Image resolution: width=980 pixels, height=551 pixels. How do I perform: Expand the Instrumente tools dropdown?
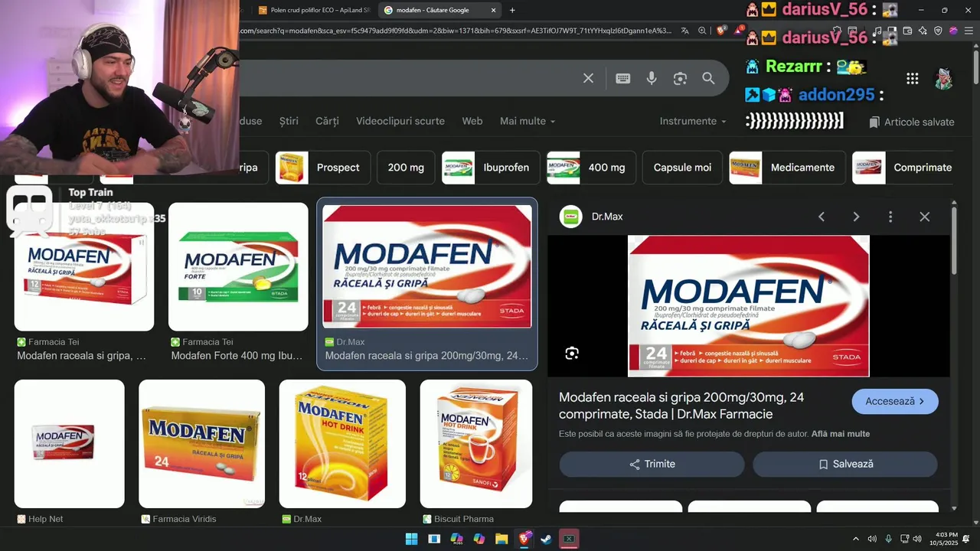click(693, 121)
